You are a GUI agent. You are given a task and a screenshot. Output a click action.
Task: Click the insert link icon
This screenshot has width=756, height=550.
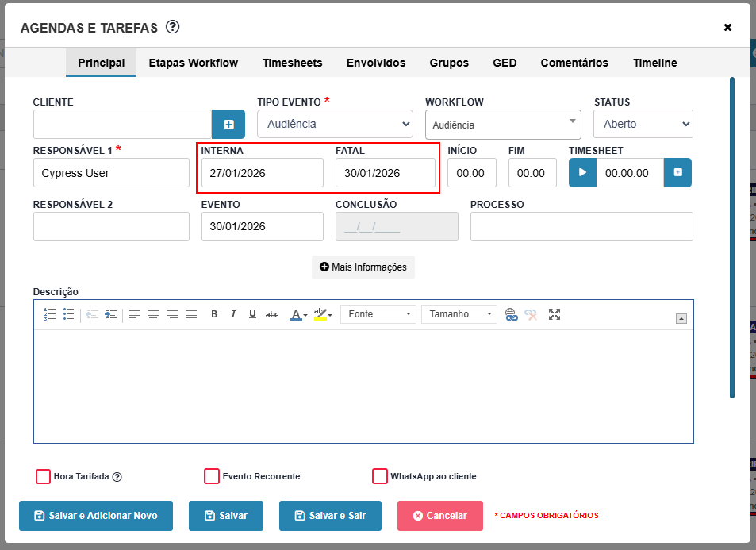click(x=512, y=314)
